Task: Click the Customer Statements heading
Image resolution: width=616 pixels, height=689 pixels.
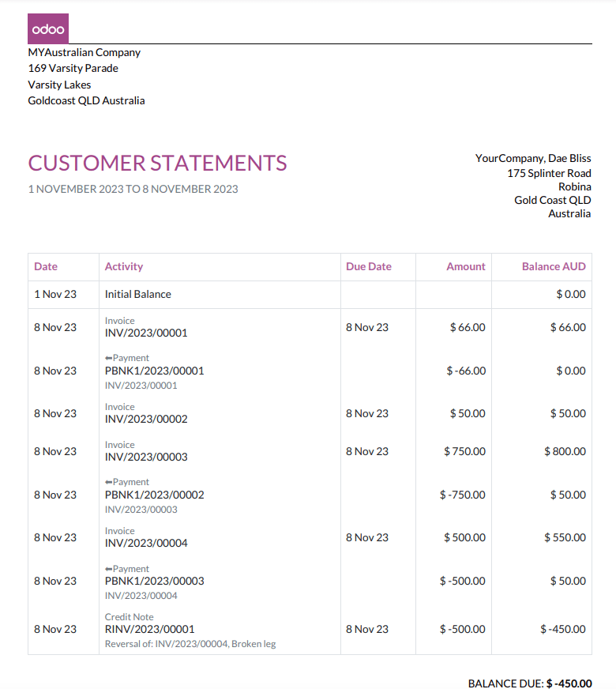Action: coord(158,164)
